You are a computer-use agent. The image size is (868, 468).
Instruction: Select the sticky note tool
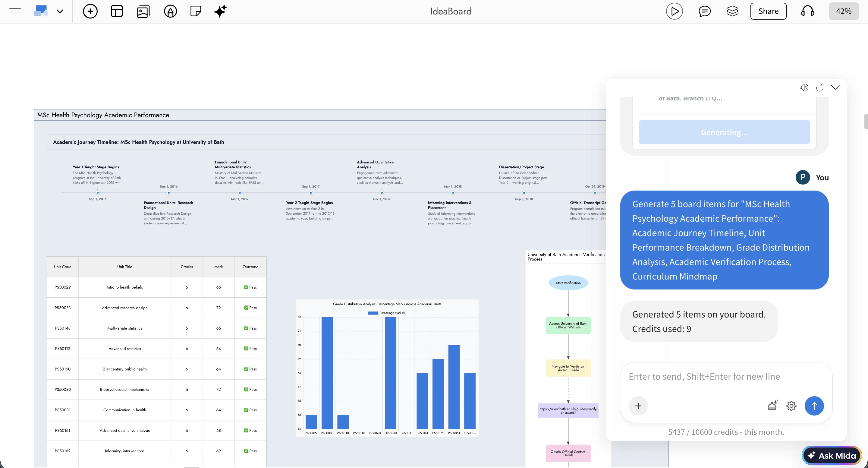tap(195, 11)
